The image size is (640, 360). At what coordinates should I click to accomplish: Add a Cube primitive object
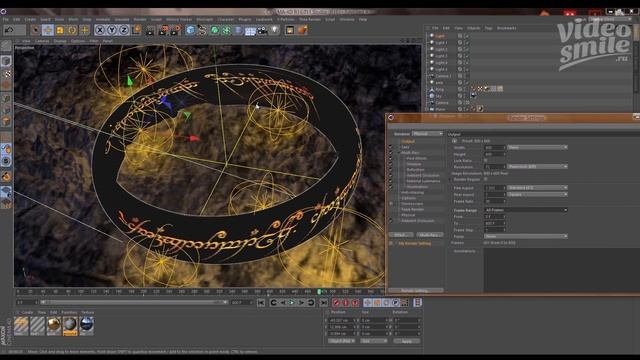[x=190, y=30]
